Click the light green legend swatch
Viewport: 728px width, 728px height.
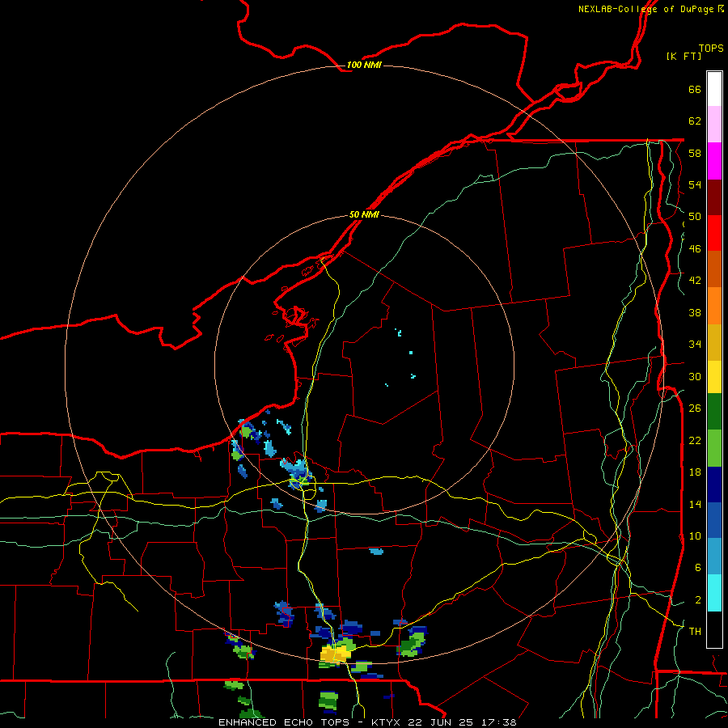point(714,448)
